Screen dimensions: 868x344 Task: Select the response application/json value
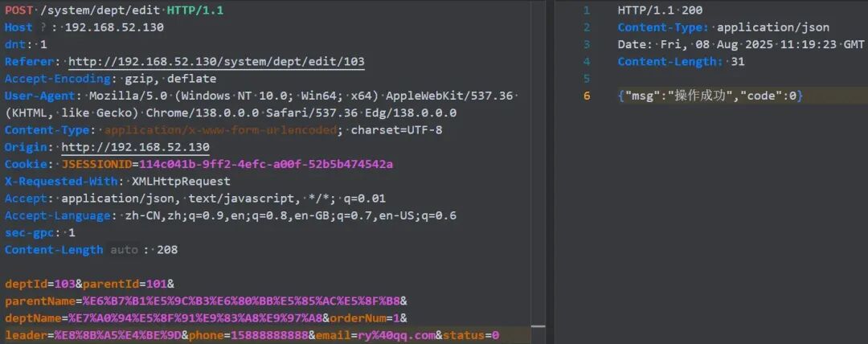(773, 27)
